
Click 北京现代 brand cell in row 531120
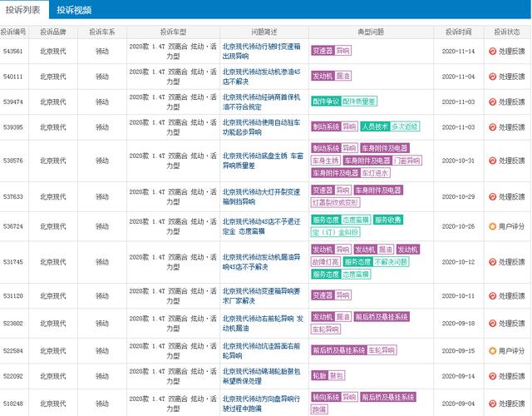coord(53,296)
